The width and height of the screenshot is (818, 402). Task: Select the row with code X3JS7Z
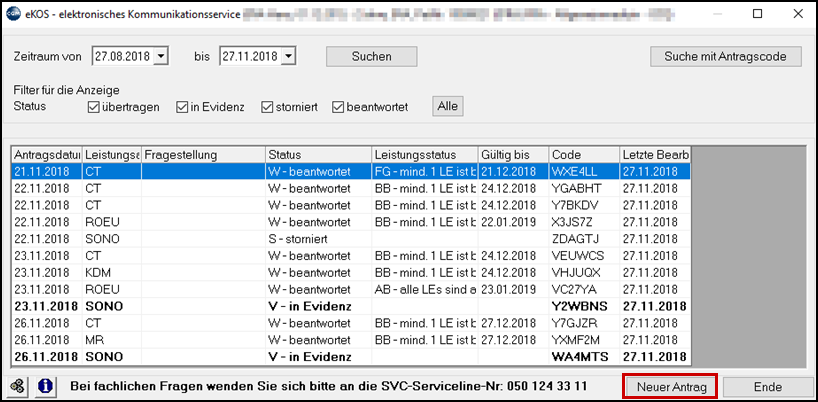351,222
